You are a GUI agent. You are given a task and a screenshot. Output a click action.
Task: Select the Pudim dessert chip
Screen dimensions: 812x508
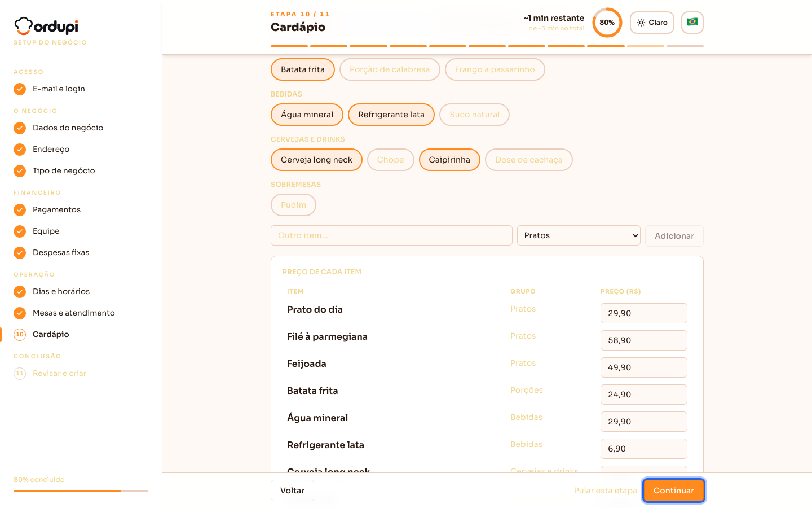[x=294, y=205]
